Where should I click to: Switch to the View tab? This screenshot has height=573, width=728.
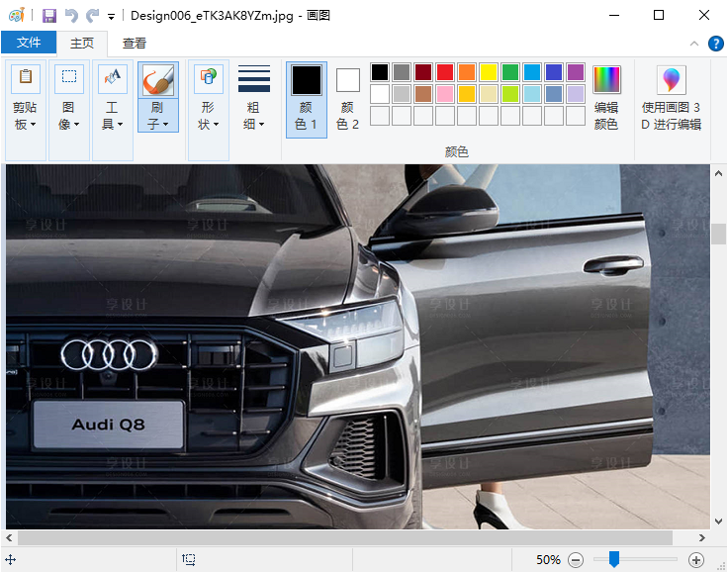pos(135,43)
